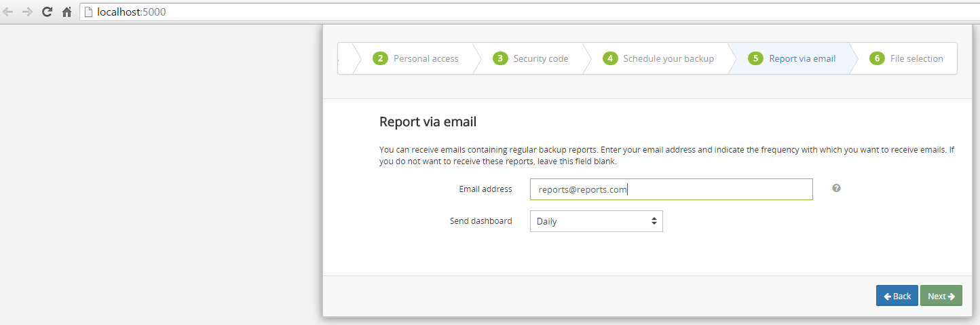The width and height of the screenshot is (980, 325).
Task: Focus the Email address input field
Action: (671, 189)
